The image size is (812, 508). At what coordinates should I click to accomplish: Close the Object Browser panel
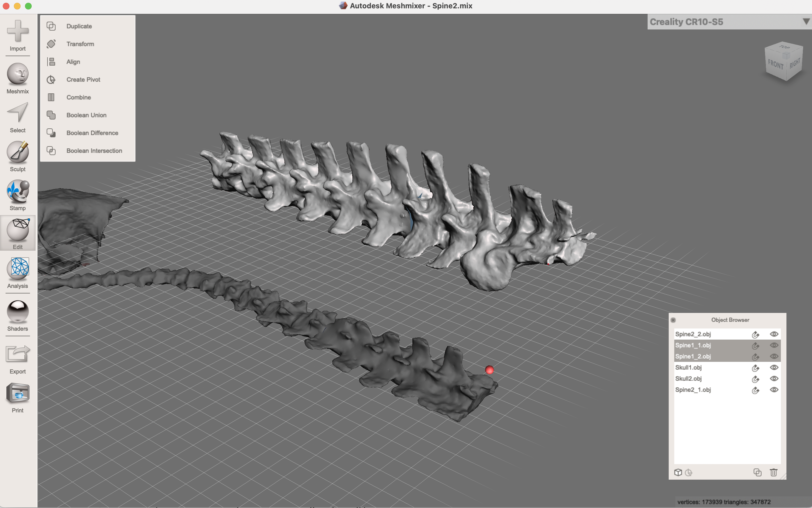pos(673,320)
